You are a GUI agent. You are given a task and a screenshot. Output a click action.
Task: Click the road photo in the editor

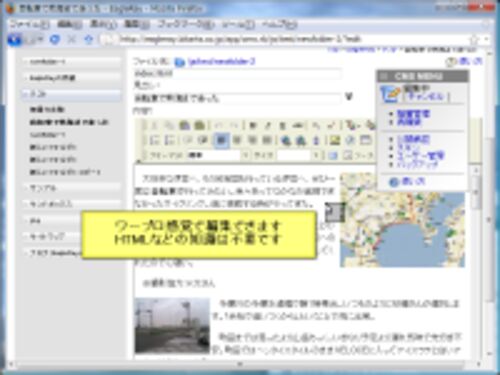[172, 326]
